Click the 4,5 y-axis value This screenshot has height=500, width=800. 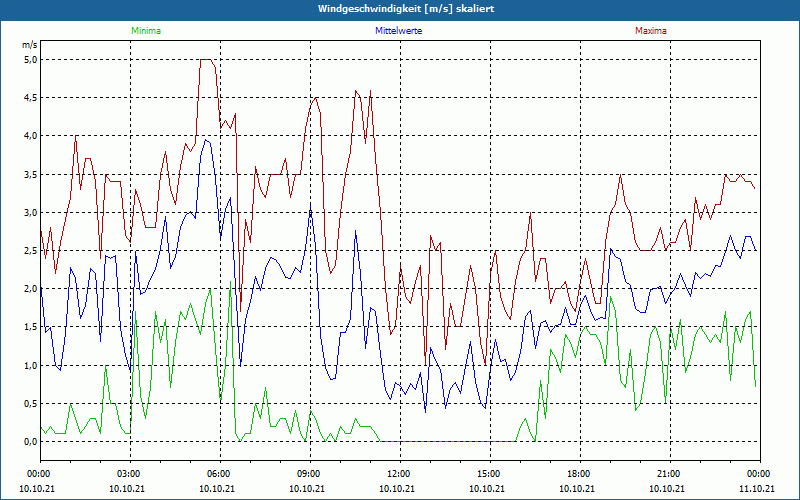(31, 97)
